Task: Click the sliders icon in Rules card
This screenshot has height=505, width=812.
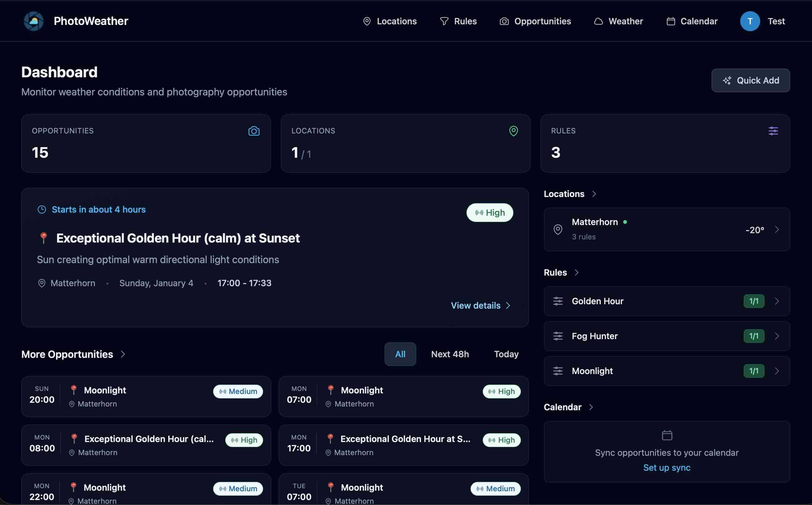Action: pyautogui.click(x=773, y=131)
